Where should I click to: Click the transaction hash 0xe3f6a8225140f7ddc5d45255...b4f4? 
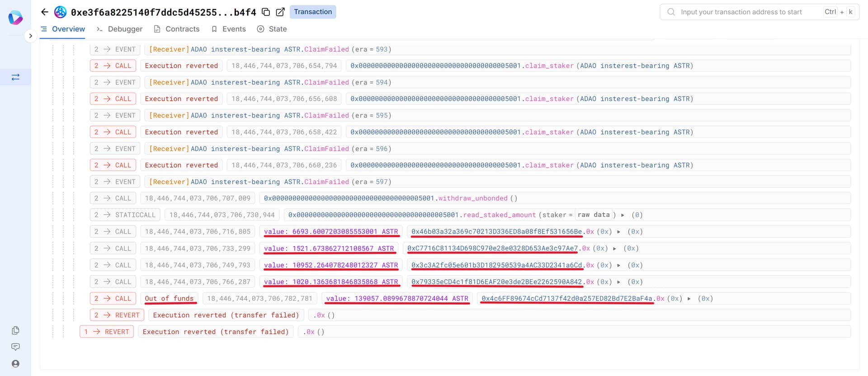click(x=164, y=12)
